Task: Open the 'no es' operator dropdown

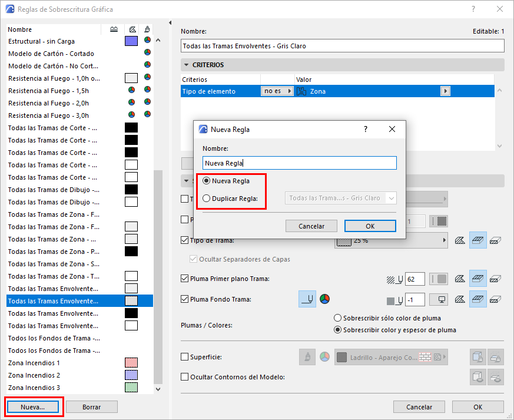Action: pos(277,91)
